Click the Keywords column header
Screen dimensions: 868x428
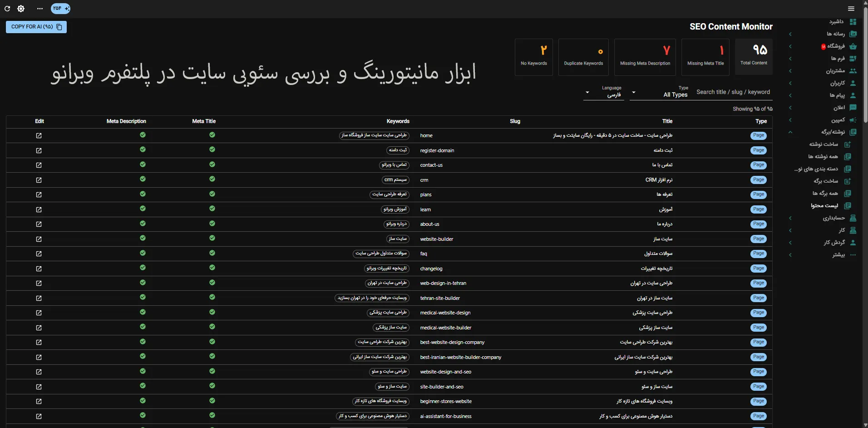398,121
